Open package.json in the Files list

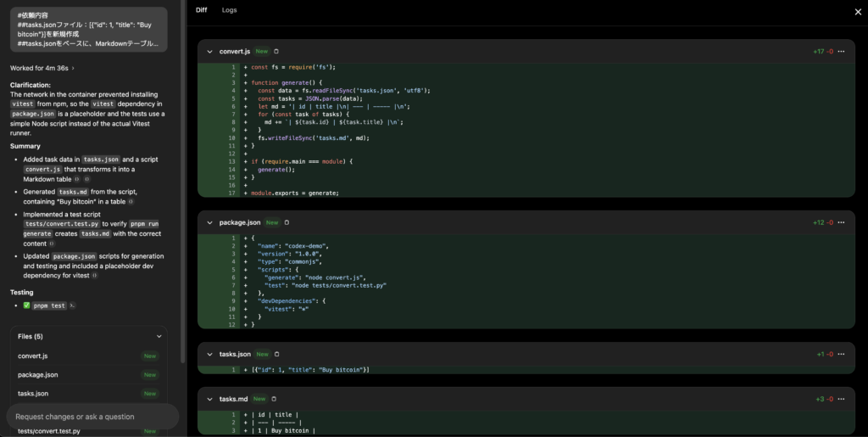click(x=88, y=375)
